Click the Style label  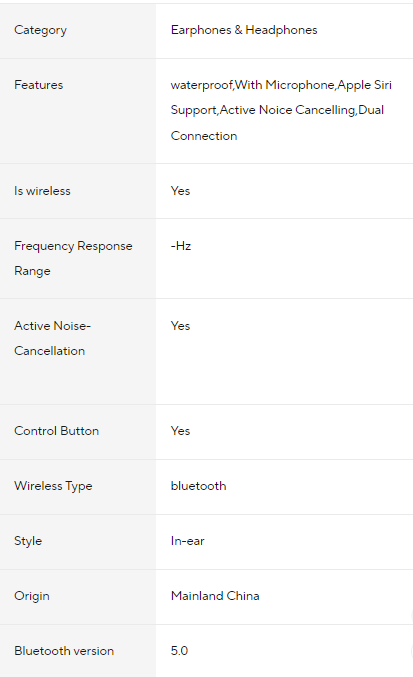[28, 541]
